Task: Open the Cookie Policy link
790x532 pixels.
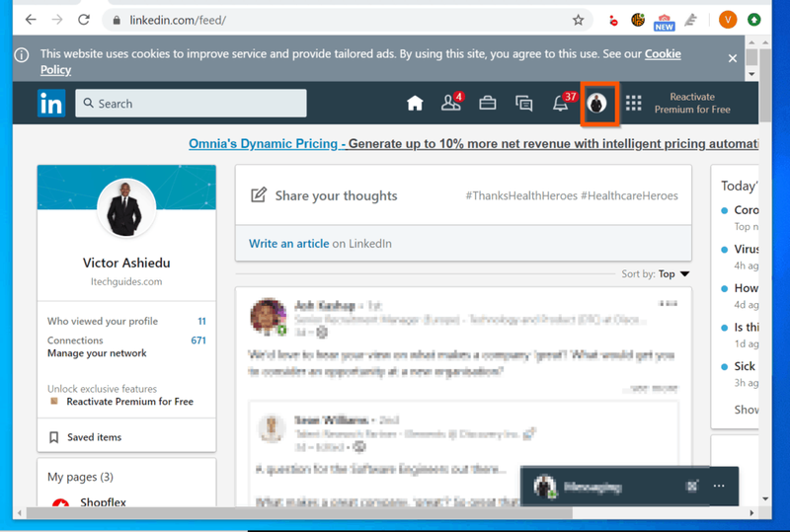Action: coord(663,54)
